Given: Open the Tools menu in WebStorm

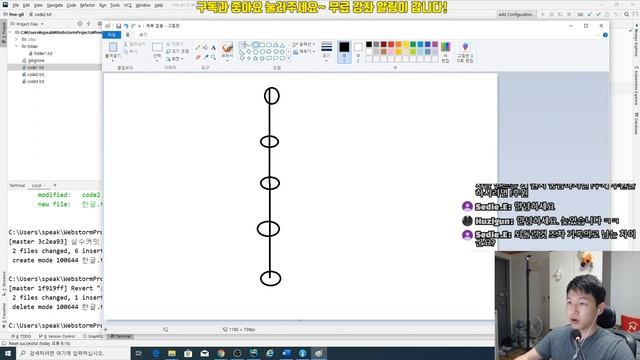Looking at the screenshot, I should tap(115, 5).
